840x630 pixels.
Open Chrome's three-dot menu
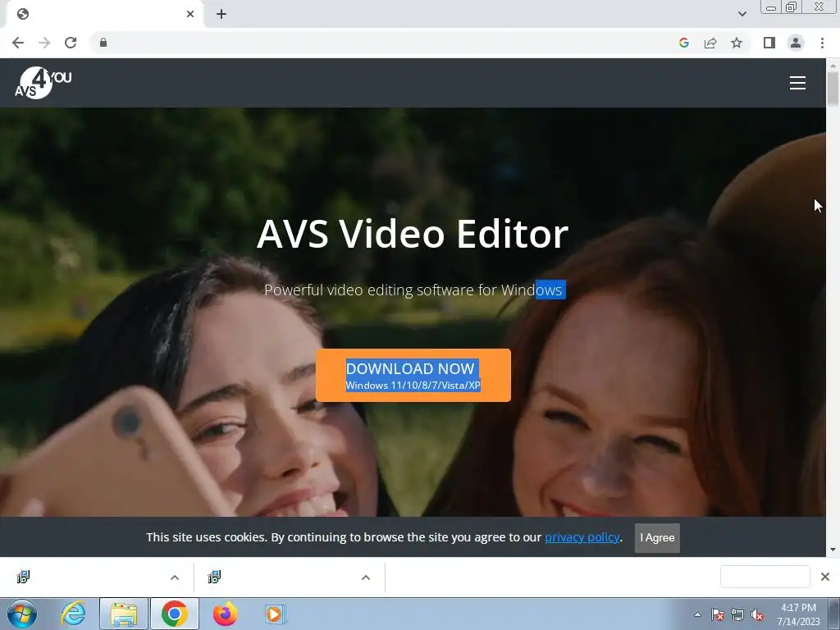822,43
